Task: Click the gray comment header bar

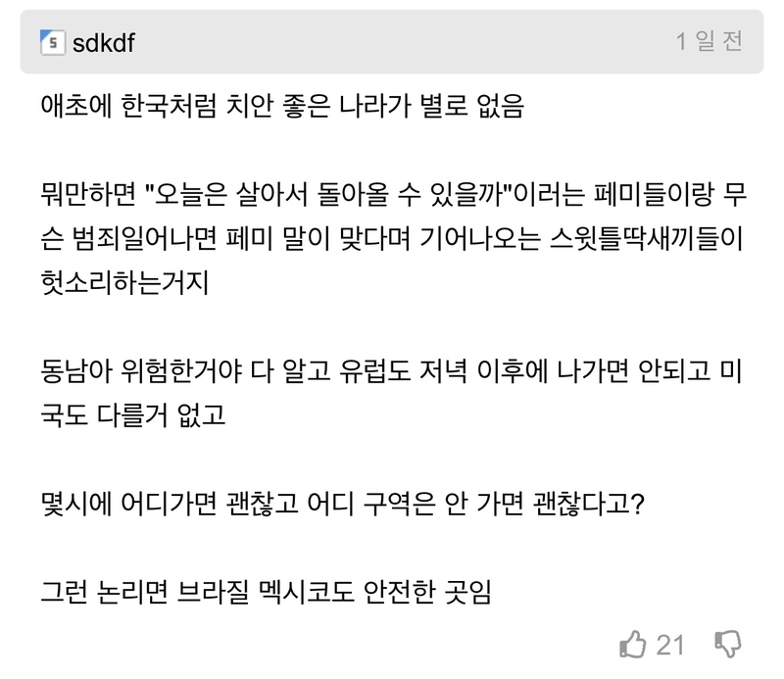Action: [x=392, y=42]
